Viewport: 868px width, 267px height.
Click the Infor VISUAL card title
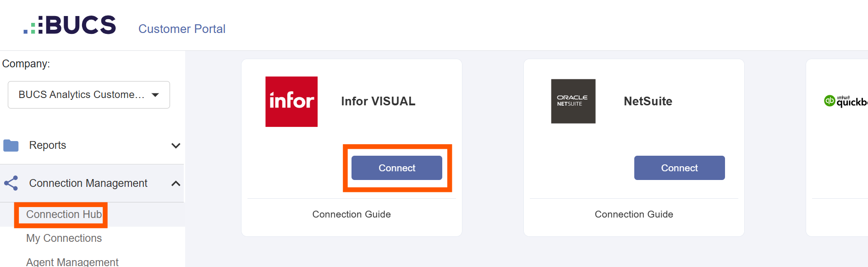point(378,101)
